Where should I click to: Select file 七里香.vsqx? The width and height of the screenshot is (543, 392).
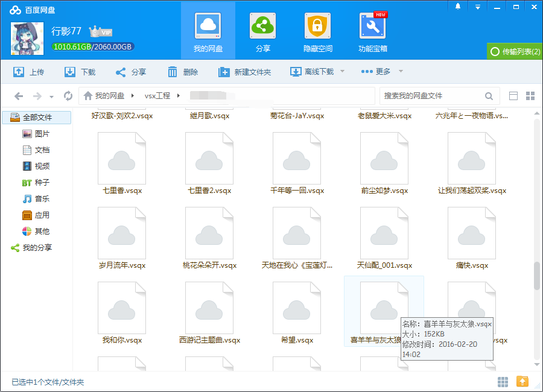122,163
